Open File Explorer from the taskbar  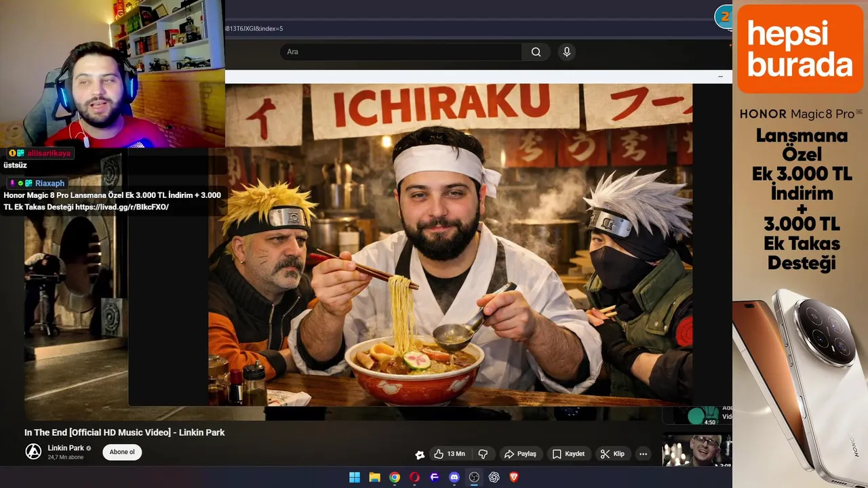tap(374, 477)
